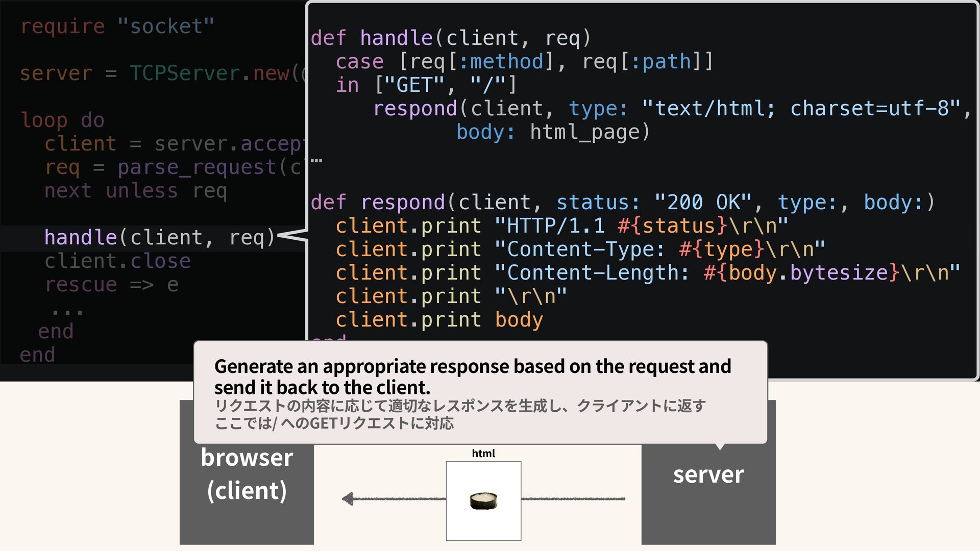Click the html label above the document
The height and width of the screenshot is (551, 980).
pyautogui.click(x=483, y=453)
